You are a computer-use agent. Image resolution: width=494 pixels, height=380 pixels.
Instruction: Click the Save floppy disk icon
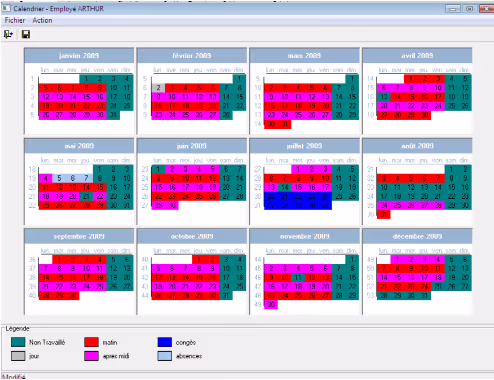26,34
